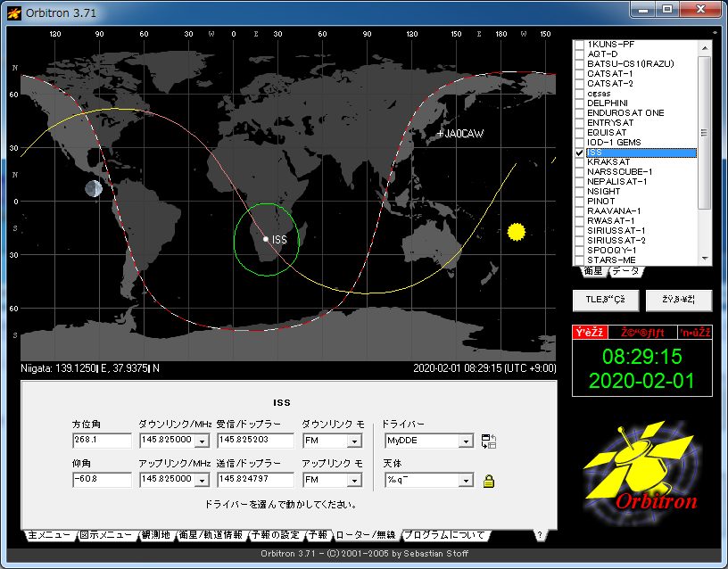Check the RAAVANA-1 satellite checkbox
The image size is (728, 569).
[579, 211]
